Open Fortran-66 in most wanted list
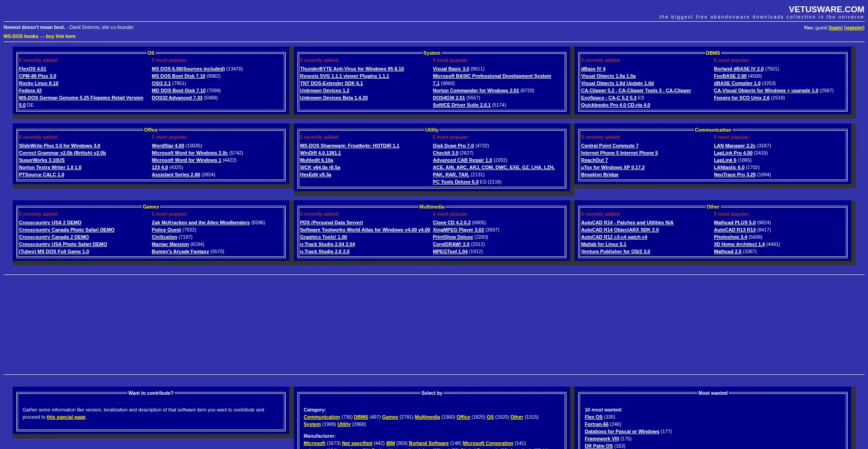The image size is (868, 449). tap(596, 424)
